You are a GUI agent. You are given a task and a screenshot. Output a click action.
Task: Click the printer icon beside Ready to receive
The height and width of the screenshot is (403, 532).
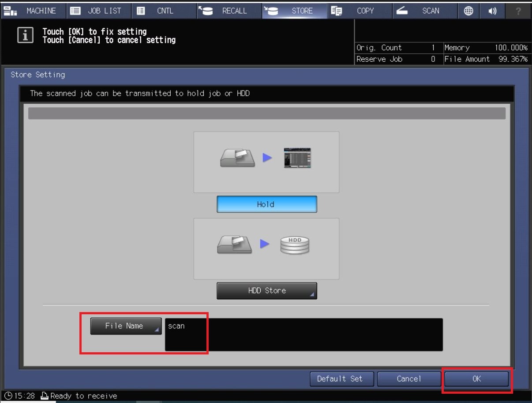click(x=44, y=396)
